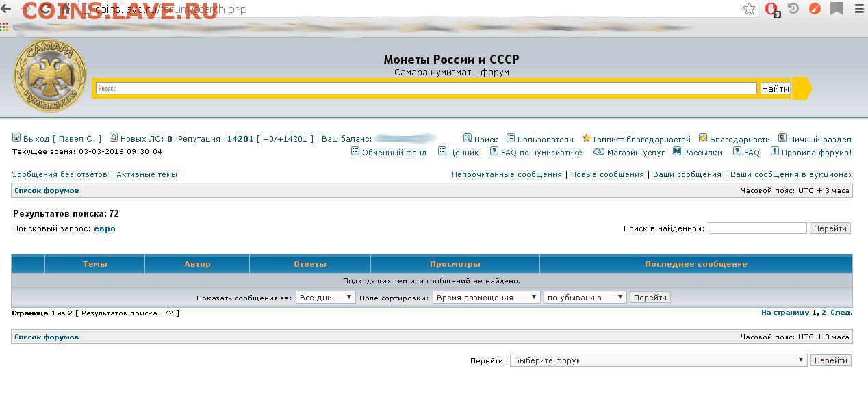The image size is (868, 394).
Task: Open the apps grid in the bookmarks bar
Action: tap(5, 28)
